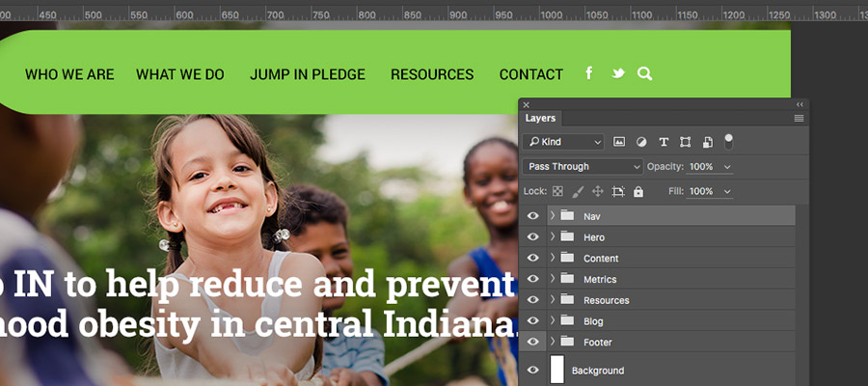868x386 pixels.
Task: Lock artboard nesting icon
Action: (618, 191)
